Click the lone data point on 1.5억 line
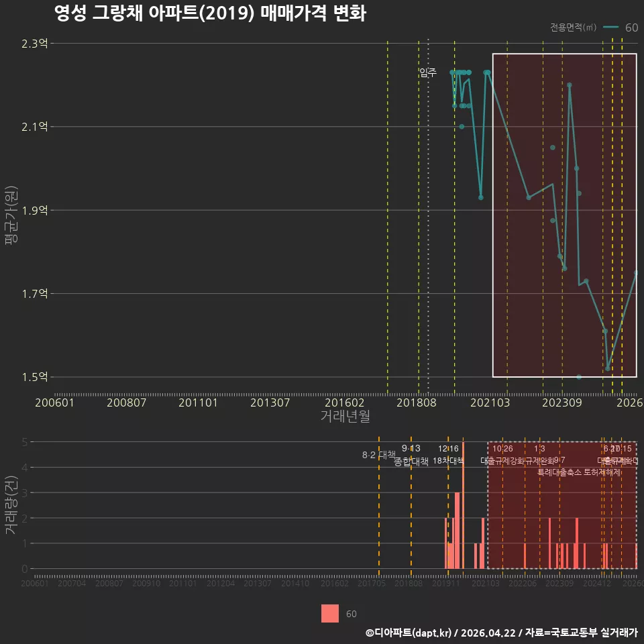644x644 pixels. point(579,376)
